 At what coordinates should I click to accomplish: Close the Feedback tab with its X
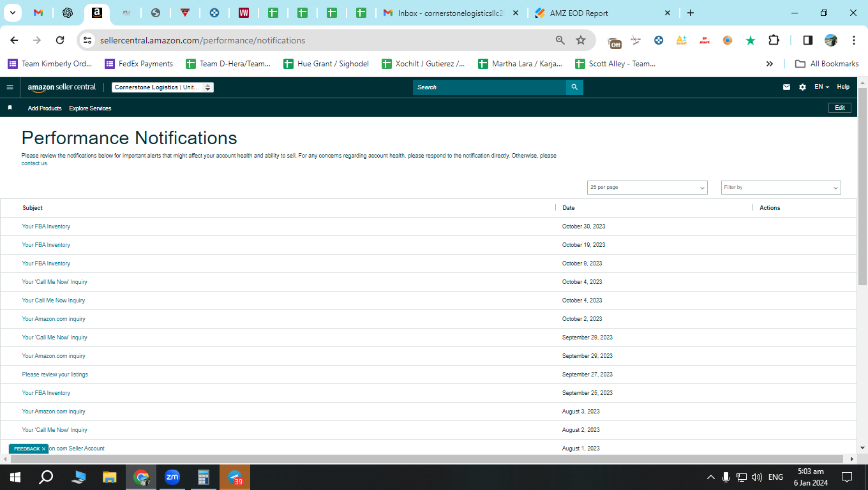click(43, 449)
